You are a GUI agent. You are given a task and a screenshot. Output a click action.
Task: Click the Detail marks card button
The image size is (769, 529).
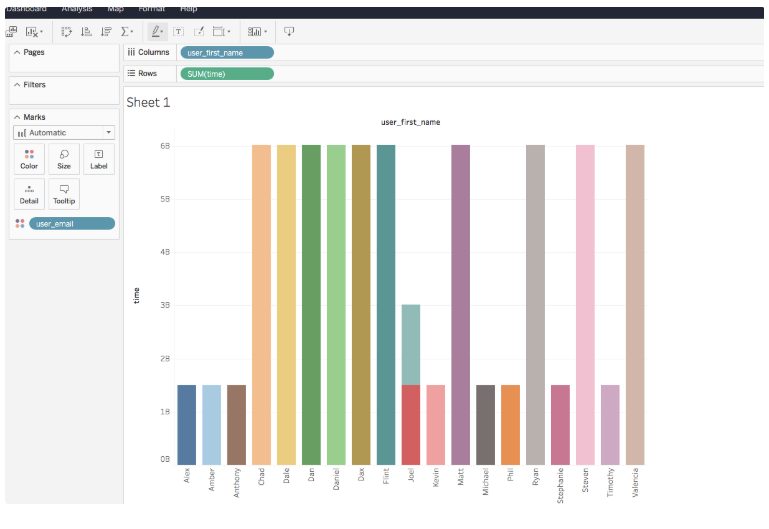click(x=29, y=193)
